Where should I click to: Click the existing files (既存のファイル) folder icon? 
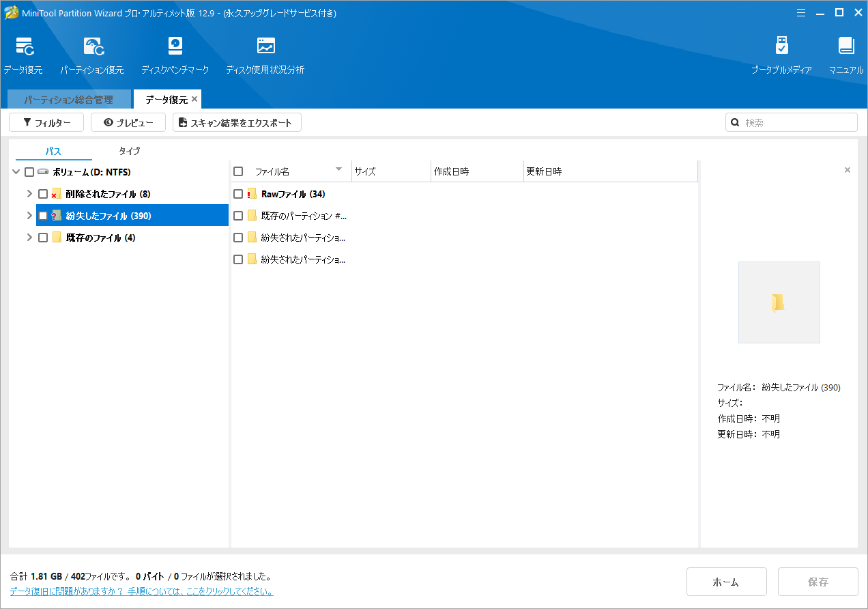tap(57, 238)
